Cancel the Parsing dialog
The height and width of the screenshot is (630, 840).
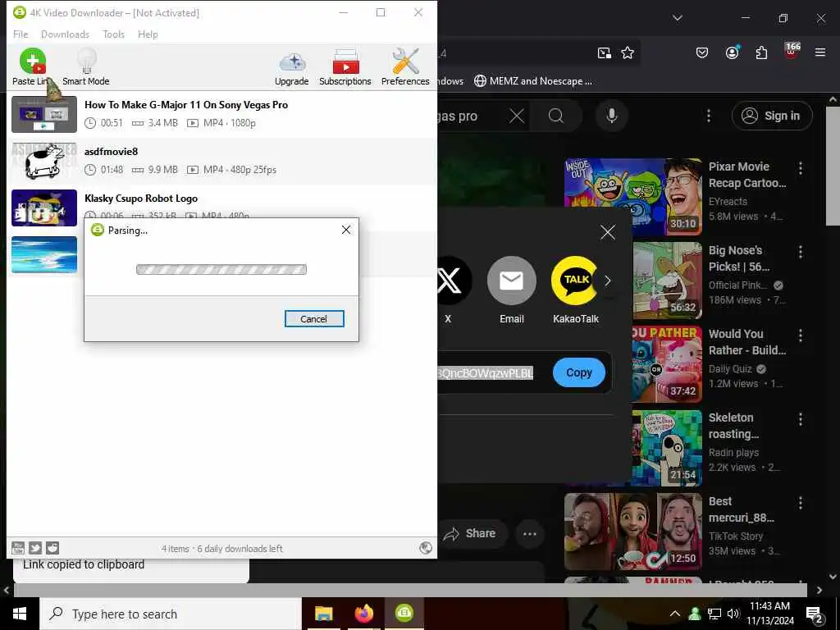(314, 319)
